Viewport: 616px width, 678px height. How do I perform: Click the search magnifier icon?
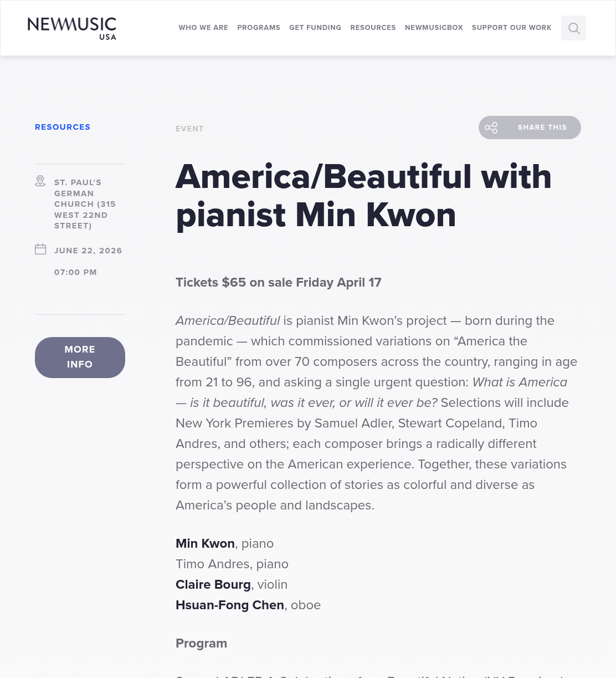tap(574, 28)
